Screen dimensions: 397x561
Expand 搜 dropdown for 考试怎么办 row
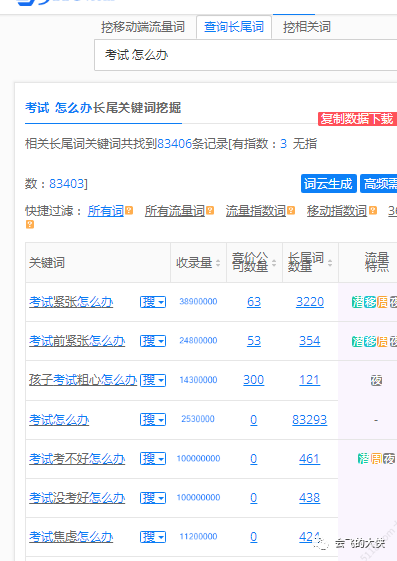coord(153,419)
